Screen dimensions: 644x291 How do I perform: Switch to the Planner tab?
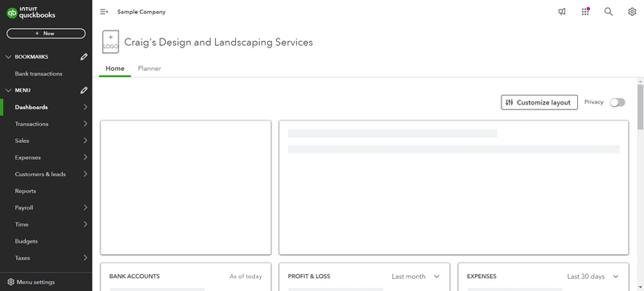[150, 68]
